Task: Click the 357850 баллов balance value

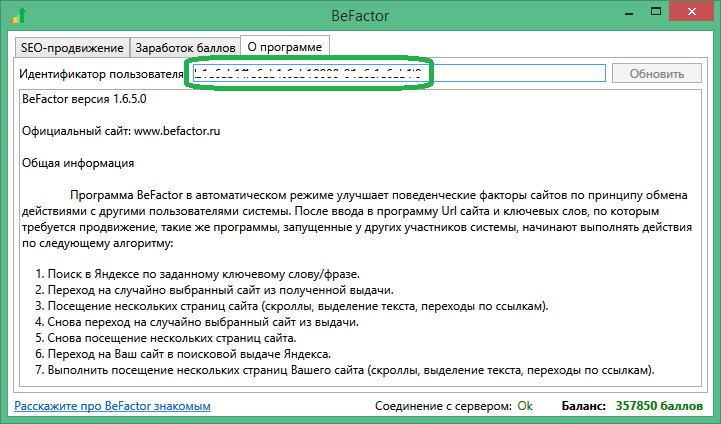Action: pyautogui.click(x=659, y=406)
